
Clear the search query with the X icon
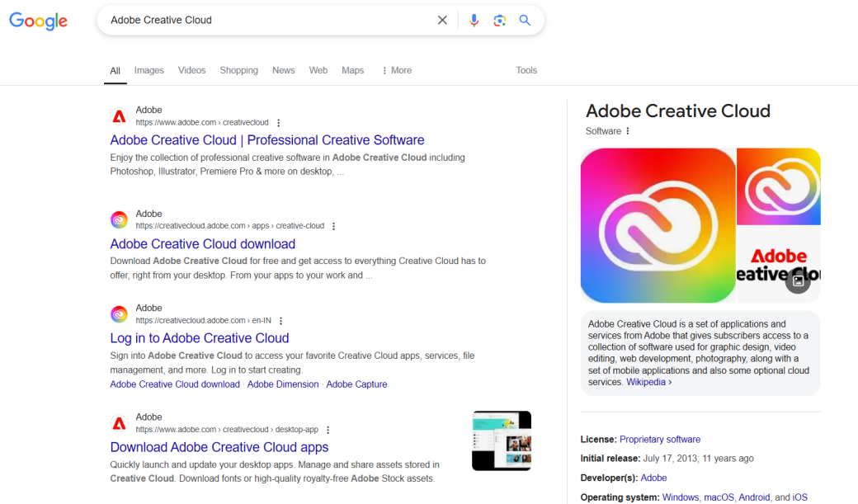click(442, 20)
